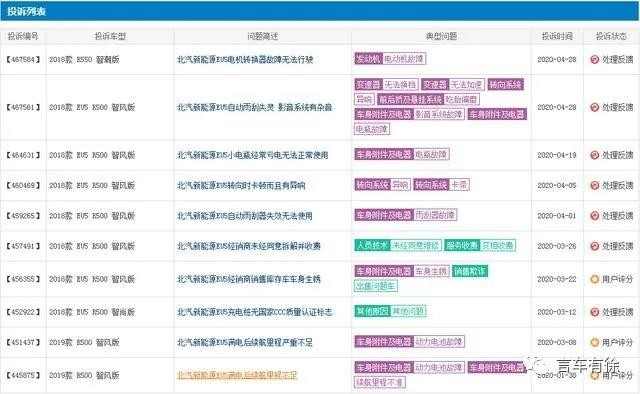Click the 电动机故障 tag in row 467584
Screen dimensions: 640x394
(404, 59)
